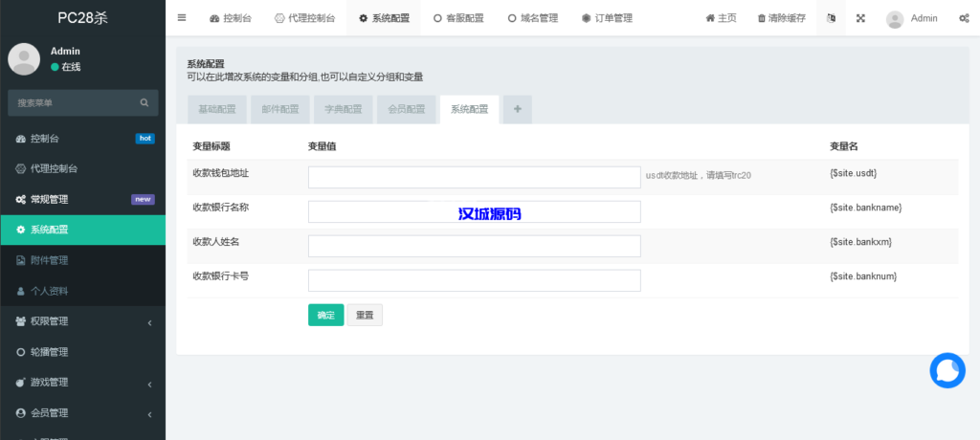This screenshot has width=980, height=440.
Task: Open the 客服配置 top tab
Action: pos(458,18)
